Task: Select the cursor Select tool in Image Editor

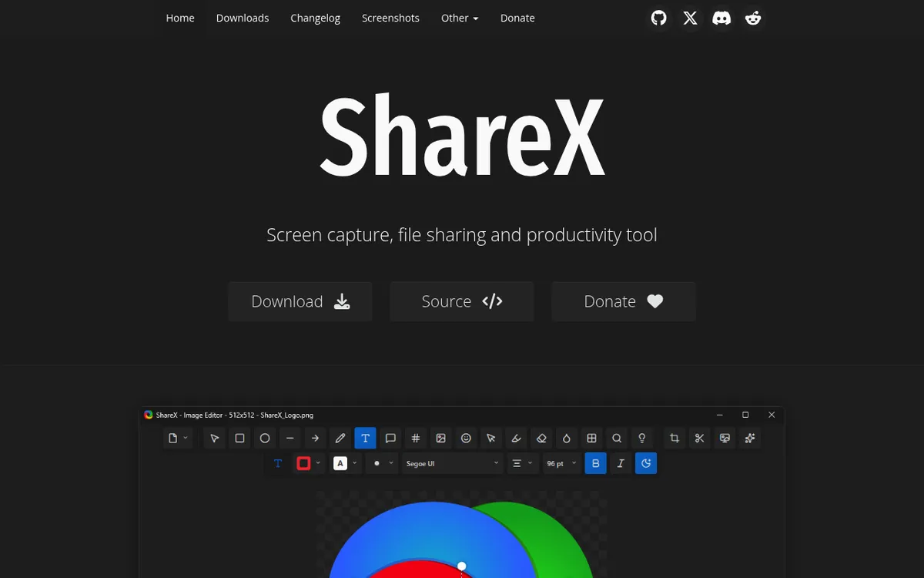Action: (214, 439)
